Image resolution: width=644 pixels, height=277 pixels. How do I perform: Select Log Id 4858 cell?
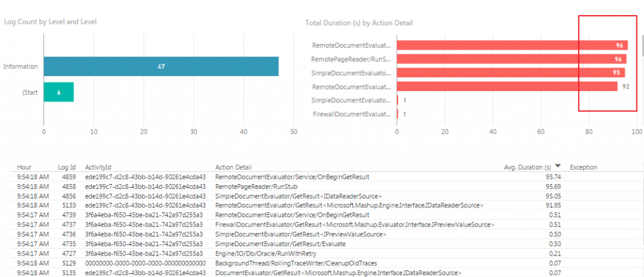coord(69,187)
